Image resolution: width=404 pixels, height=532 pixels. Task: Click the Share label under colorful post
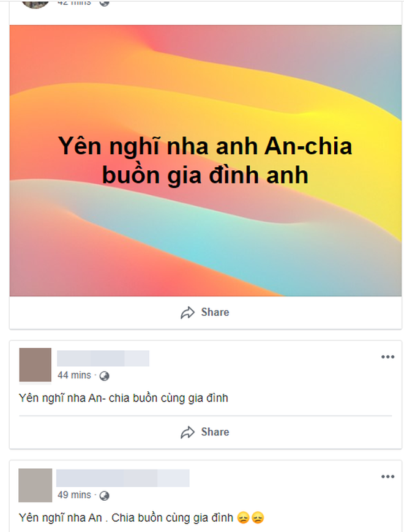coord(215,312)
